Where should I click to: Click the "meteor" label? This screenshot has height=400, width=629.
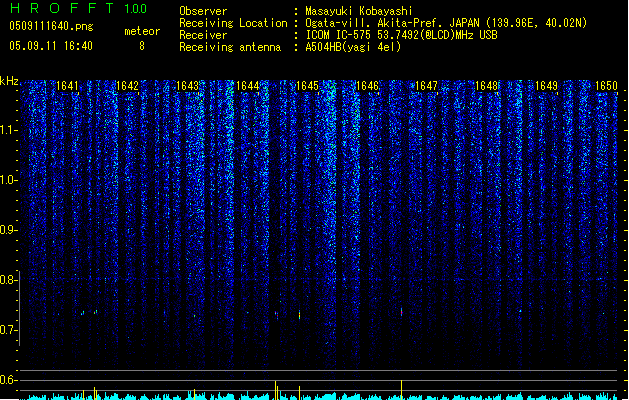coord(142,31)
